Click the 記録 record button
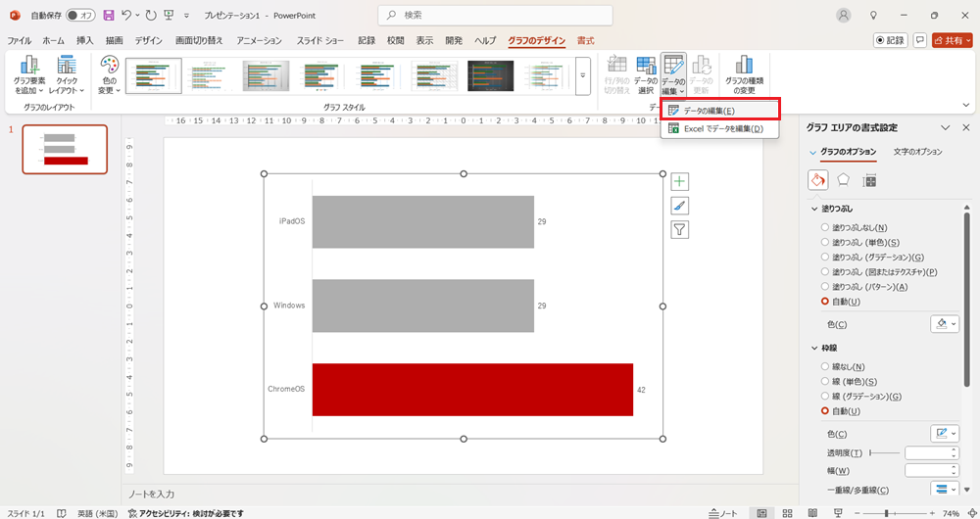The width and height of the screenshot is (980, 519). (890, 40)
